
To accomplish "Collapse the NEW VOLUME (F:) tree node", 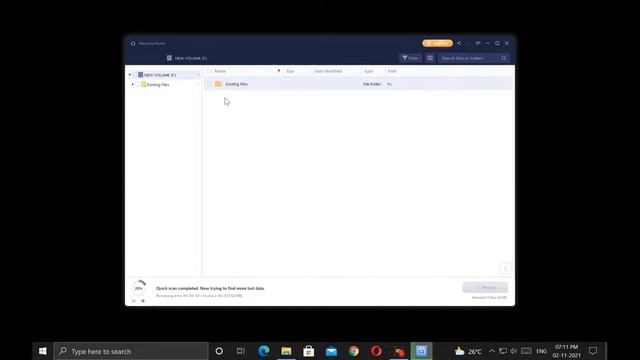I will coord(130,75).
